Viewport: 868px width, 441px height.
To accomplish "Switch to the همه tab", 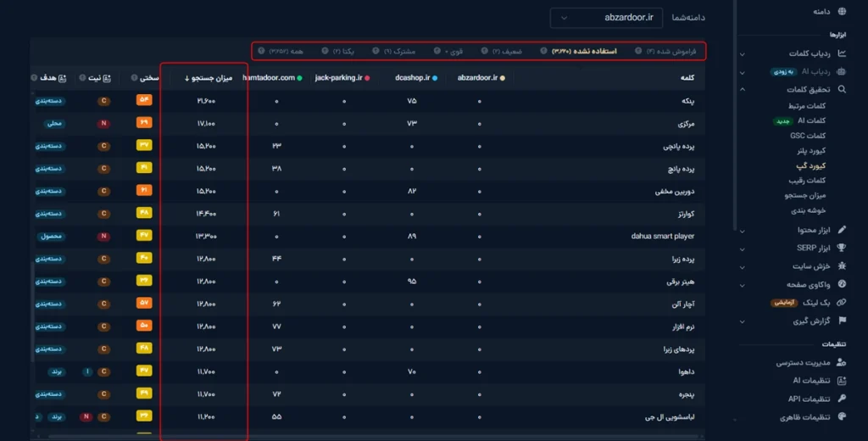I will pyautogui.click(x=287, y=51).
